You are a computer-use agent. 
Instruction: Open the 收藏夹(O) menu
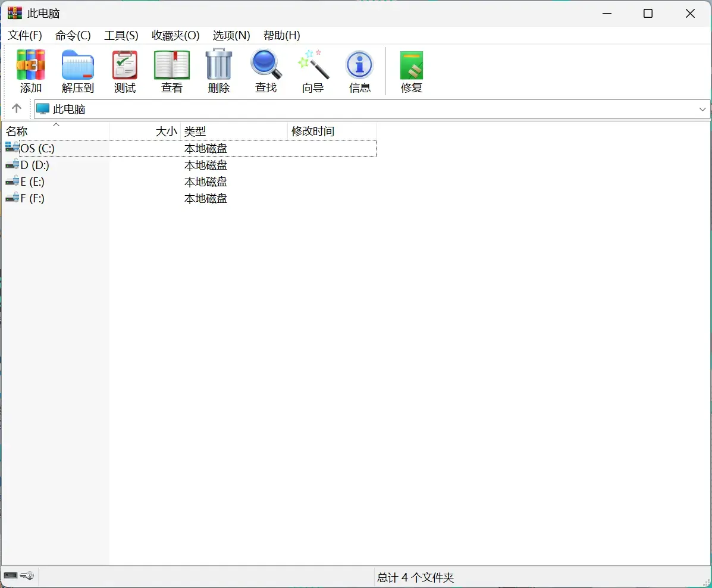(x=175, y=36)
